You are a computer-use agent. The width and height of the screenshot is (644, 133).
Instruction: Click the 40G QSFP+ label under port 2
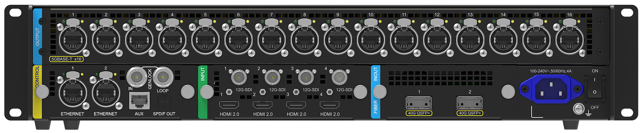(x=470, y=113)
